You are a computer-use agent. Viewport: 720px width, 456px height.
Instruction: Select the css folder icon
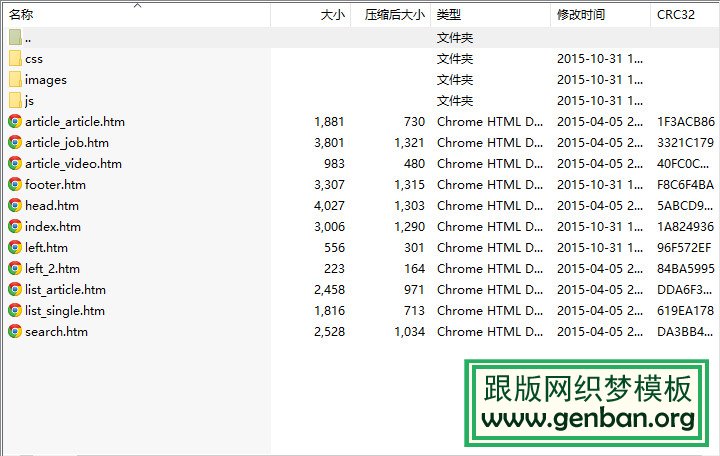pyautogui.click(x=15, y=58)
